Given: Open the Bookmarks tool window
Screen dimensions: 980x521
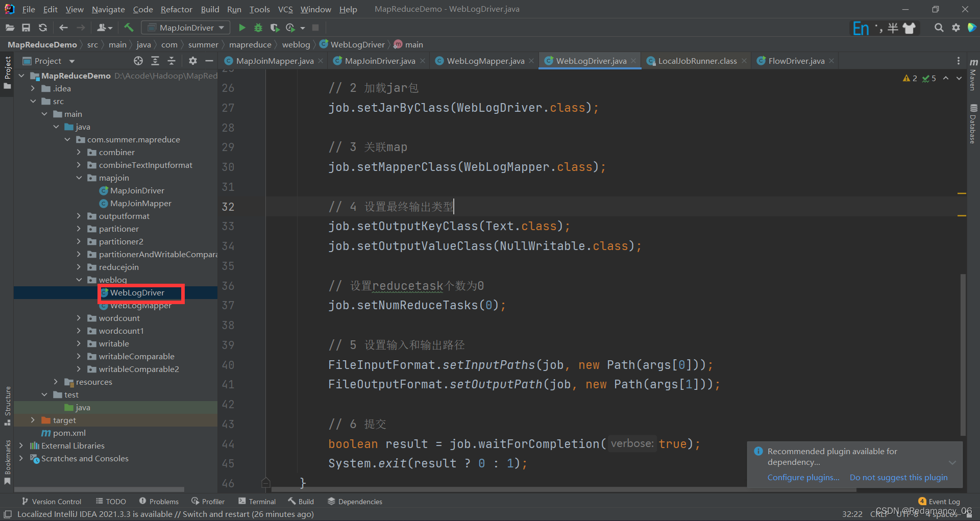Looking at the screenshot, I should pyautogui.click(x=7, y=462).
